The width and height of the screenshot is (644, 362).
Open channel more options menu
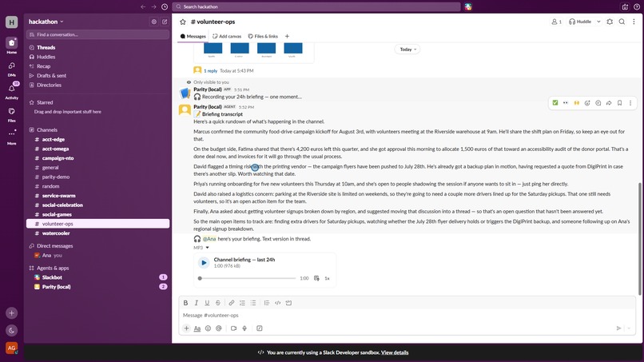(x=634, y=22)
